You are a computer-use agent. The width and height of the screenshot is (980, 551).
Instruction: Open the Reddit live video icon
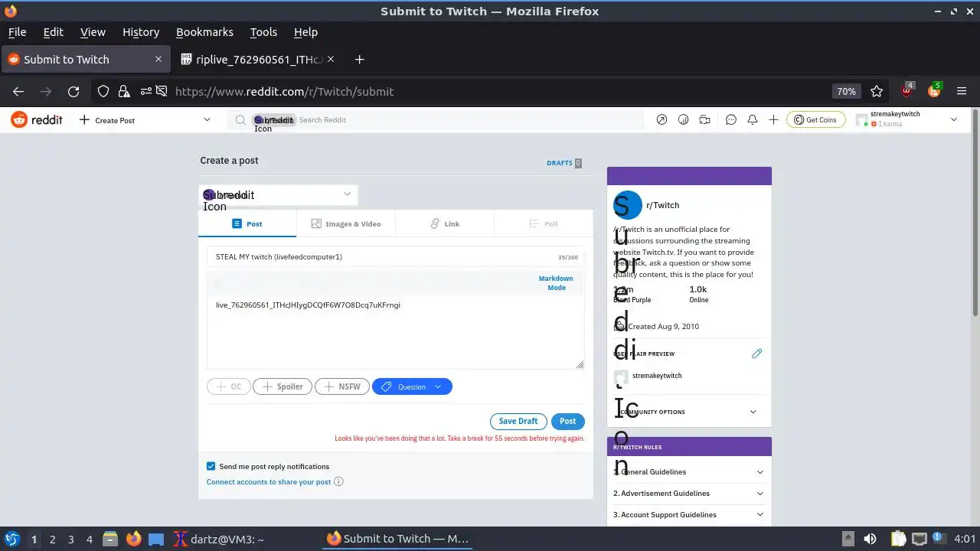click(705, 119)
